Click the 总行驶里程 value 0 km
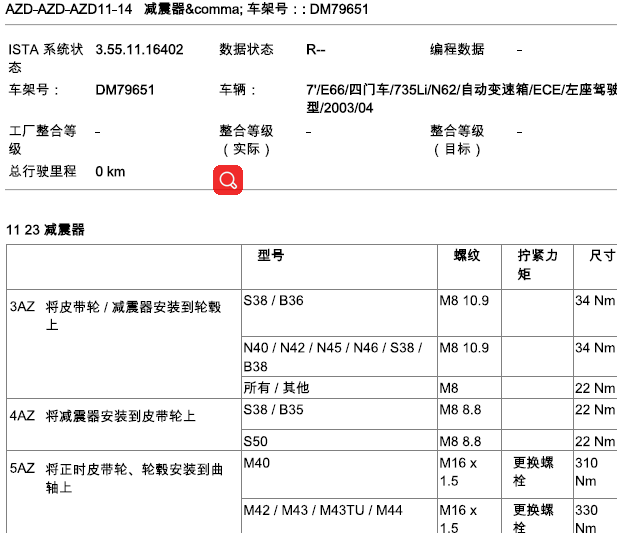This screenshot has height=533, width=623. tap(110, 172)
